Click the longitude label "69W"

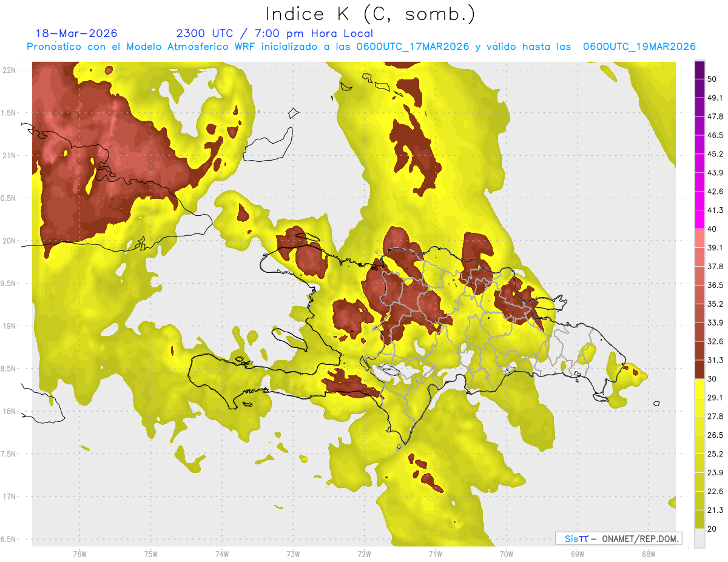click(578, 554)
